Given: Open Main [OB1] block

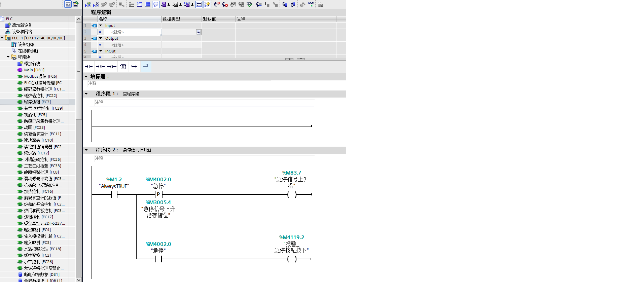Looking at the screenshot, I should [34, 70].
